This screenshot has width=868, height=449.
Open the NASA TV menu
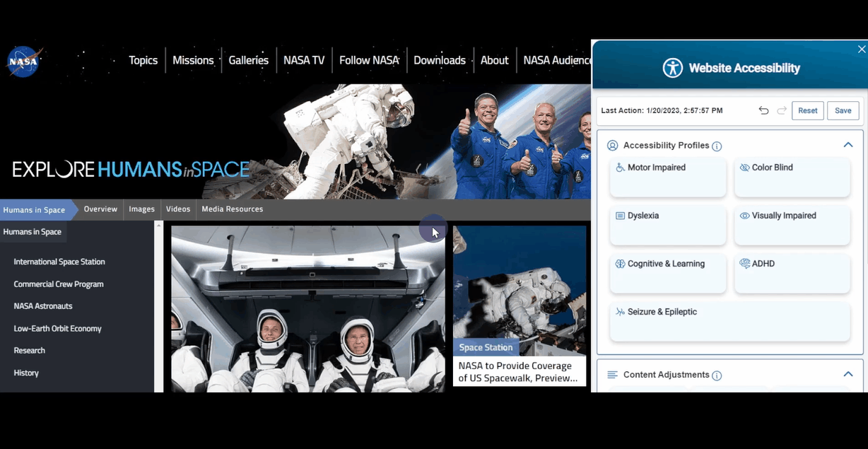pos(304,60)
